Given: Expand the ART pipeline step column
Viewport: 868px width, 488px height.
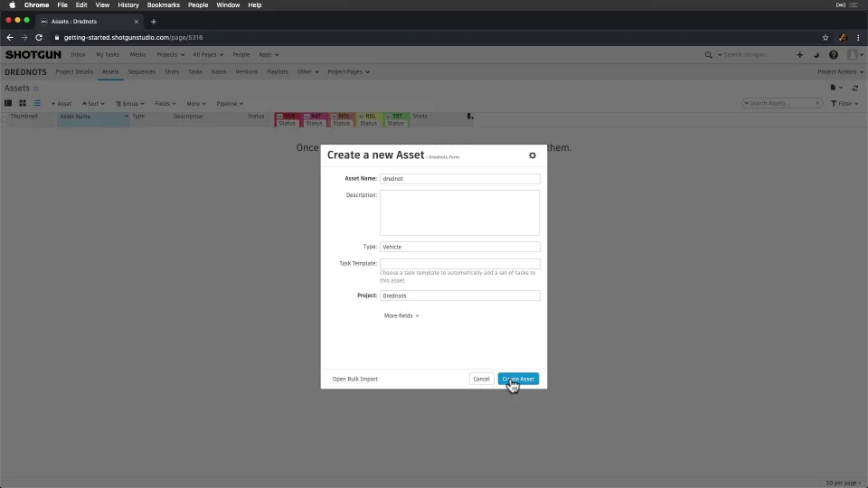Looking at the screenshot, I should tap(307, 117).
